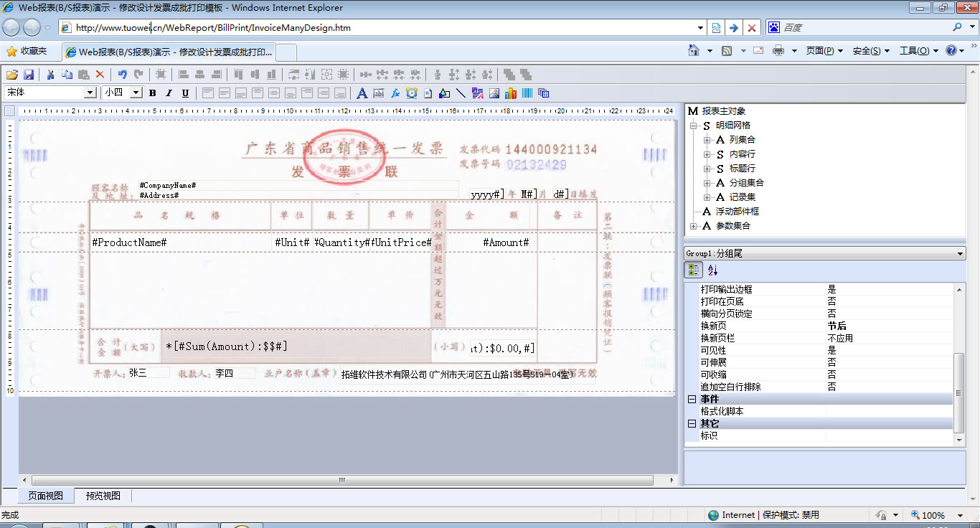
Task: Click the red X Delete icon
Action: point(100,75)
